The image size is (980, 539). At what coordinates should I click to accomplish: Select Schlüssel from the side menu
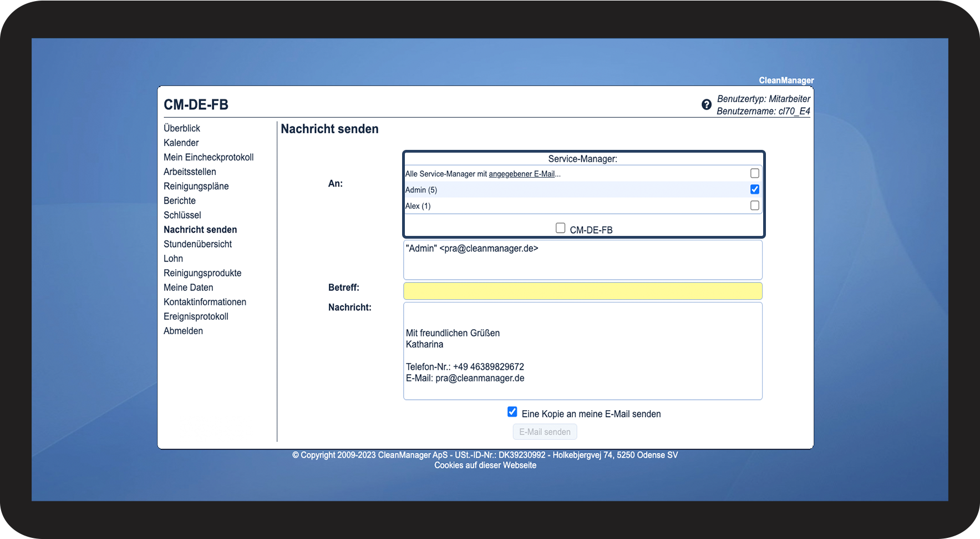tap(182, 215)
